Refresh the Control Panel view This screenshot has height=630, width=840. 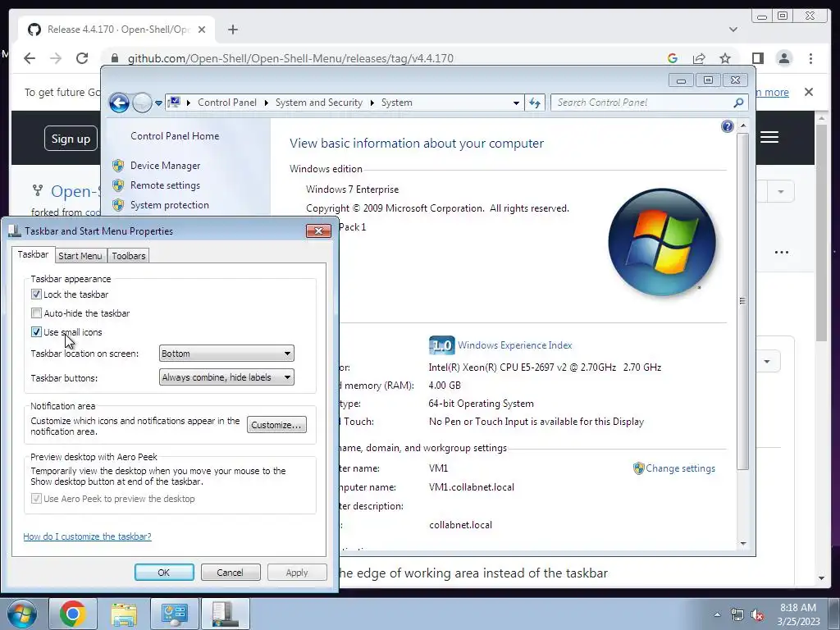[x=535, y=103]
